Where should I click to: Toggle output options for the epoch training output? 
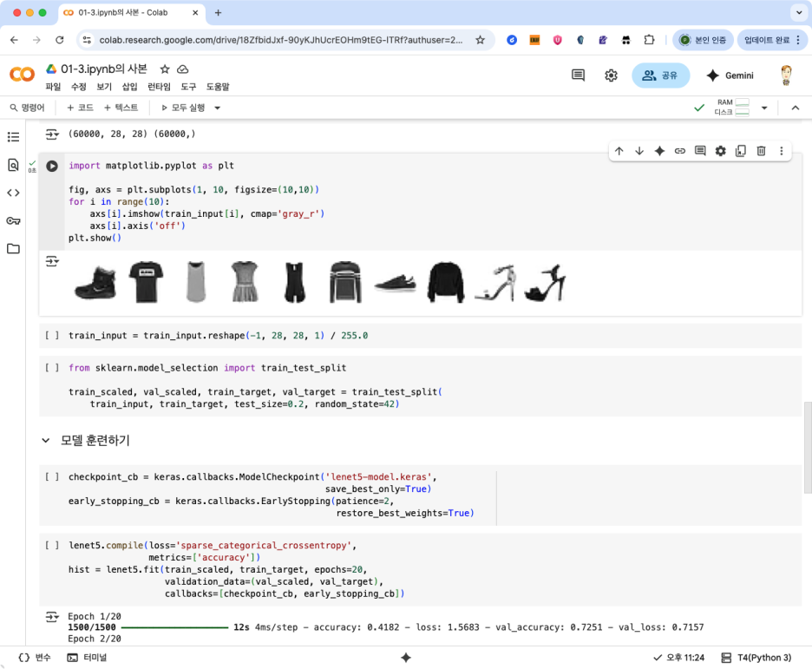52,617
